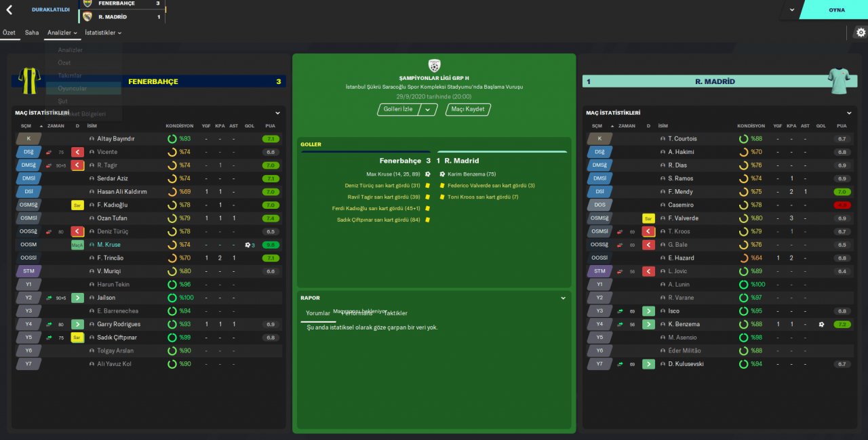Open Max Kruse goals entry

[x=393, y=174]
